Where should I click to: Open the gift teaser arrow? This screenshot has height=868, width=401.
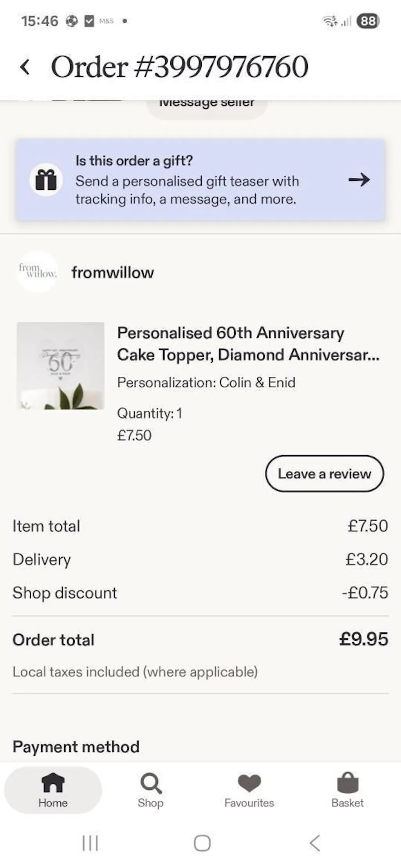pos(359,180)
